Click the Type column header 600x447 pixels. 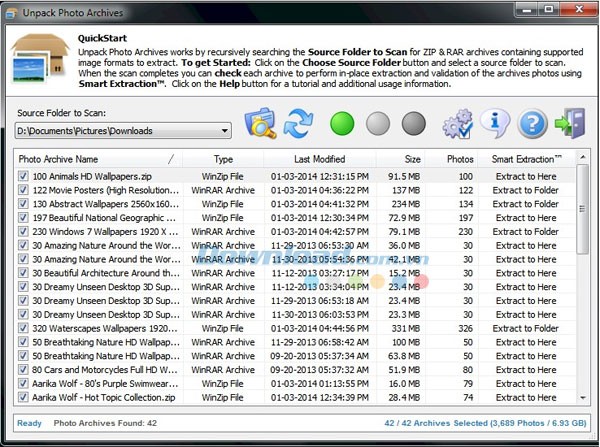(223, 159)
